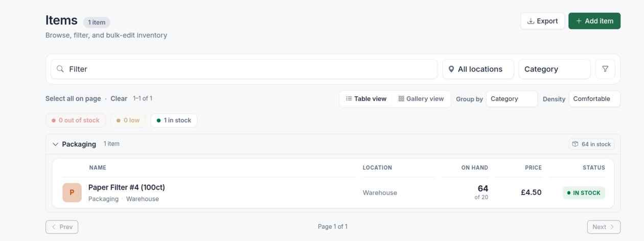644x241 pixels.
Task: Click the £4.50 price cell
Action: coord(531,193)
